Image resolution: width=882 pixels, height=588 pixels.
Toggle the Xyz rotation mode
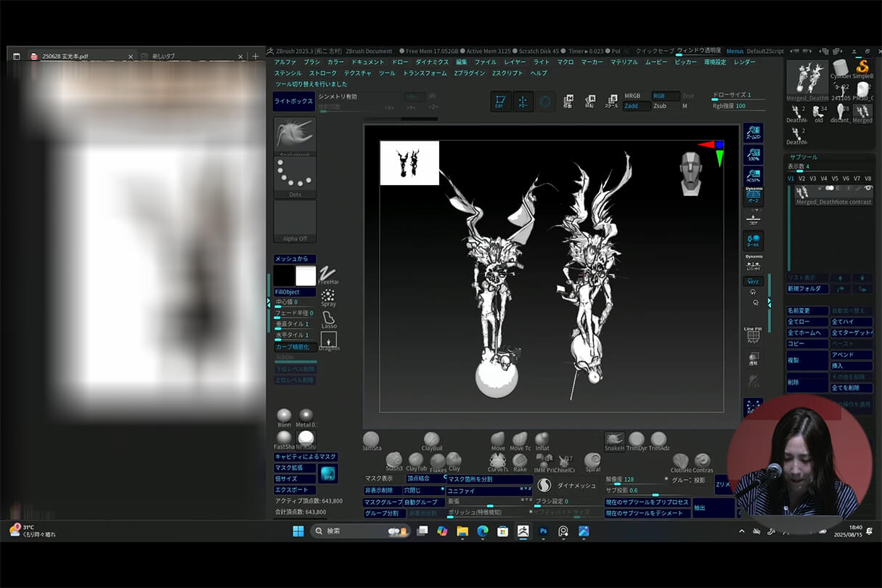[x=754, y=281]
